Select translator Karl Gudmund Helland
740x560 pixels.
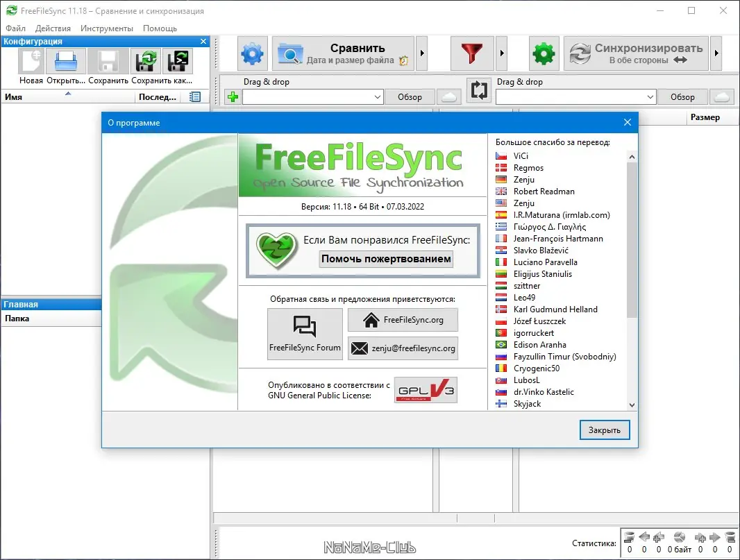(x=555, y=309)
